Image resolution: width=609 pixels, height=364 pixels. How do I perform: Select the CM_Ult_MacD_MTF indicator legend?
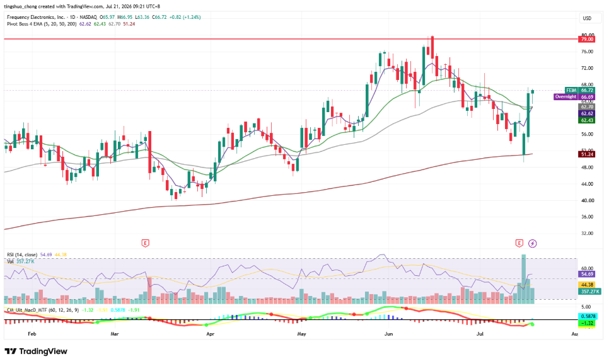43,310
